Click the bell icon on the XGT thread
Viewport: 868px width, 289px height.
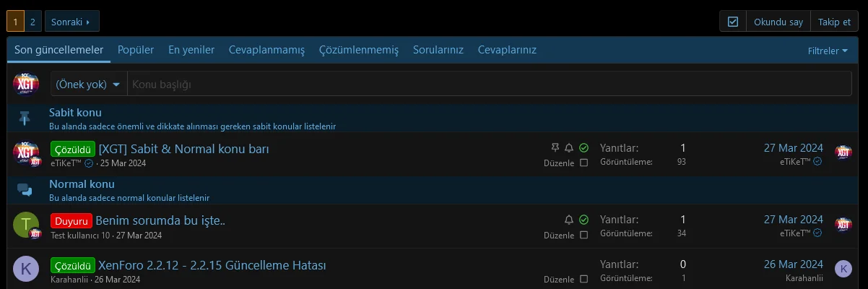click(569, 147)
